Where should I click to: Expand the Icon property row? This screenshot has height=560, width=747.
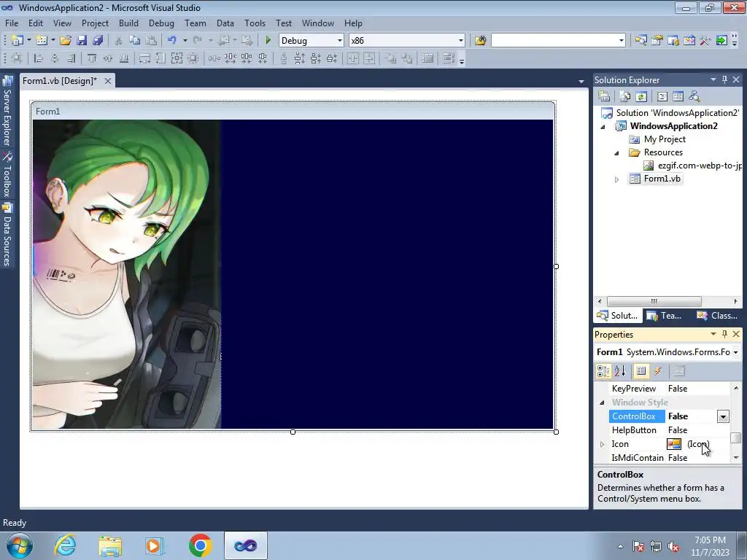click(602, 444)
